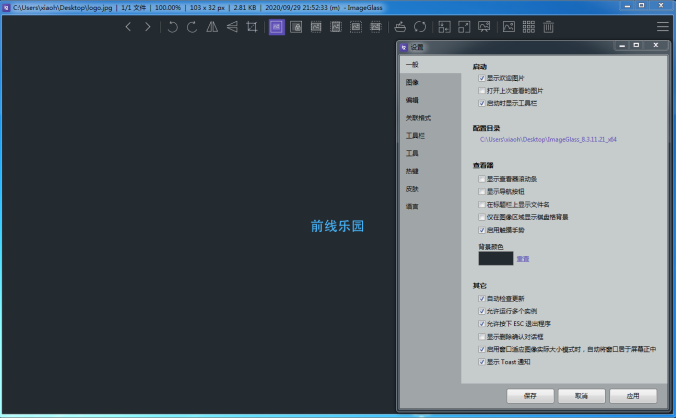Image resolution: width=676 pixels, height=418 pixels.
Task: Delete image with trash icon
Action: pyautogui.click(x=548, y=27)
